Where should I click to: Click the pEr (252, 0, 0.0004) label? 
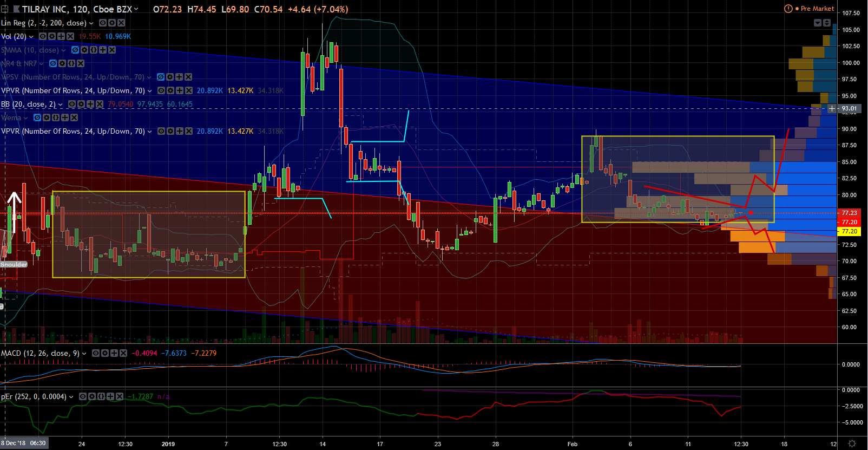click(34, 396)
